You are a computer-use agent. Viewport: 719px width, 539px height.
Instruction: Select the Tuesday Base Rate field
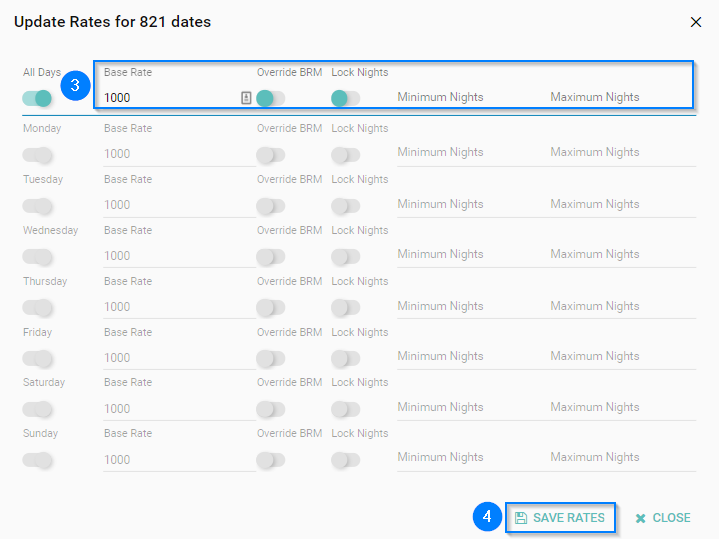pyautogui.click(x=178, y=205)
